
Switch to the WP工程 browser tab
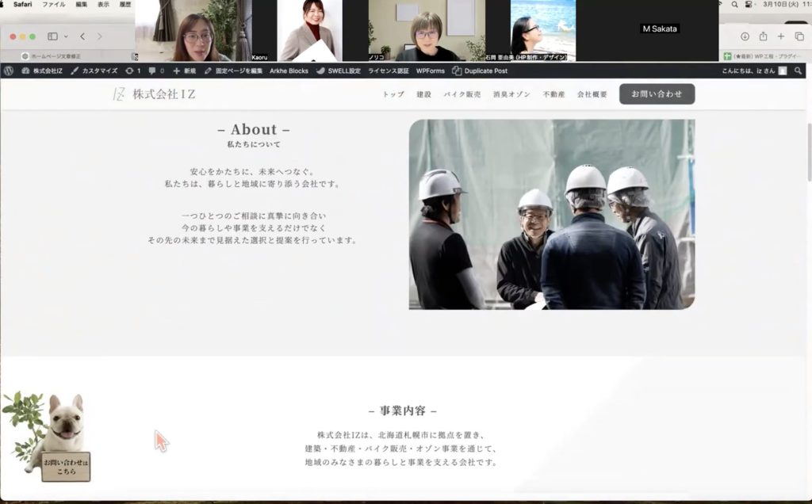pos(765,56)
